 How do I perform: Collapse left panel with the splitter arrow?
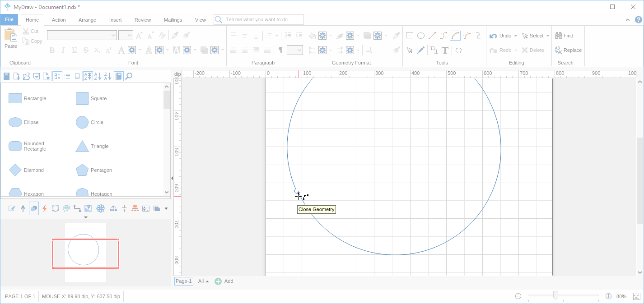point(172,179)
